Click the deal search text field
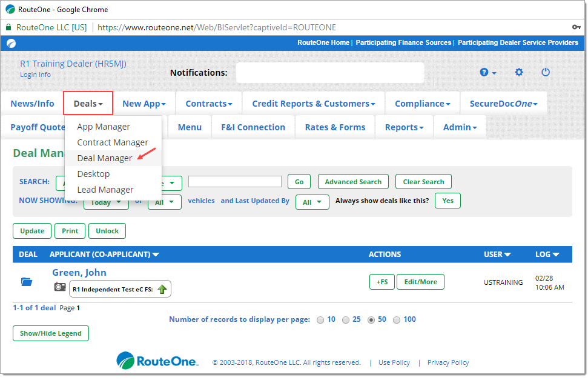588x383 pixels. click(x=235, y=182)
